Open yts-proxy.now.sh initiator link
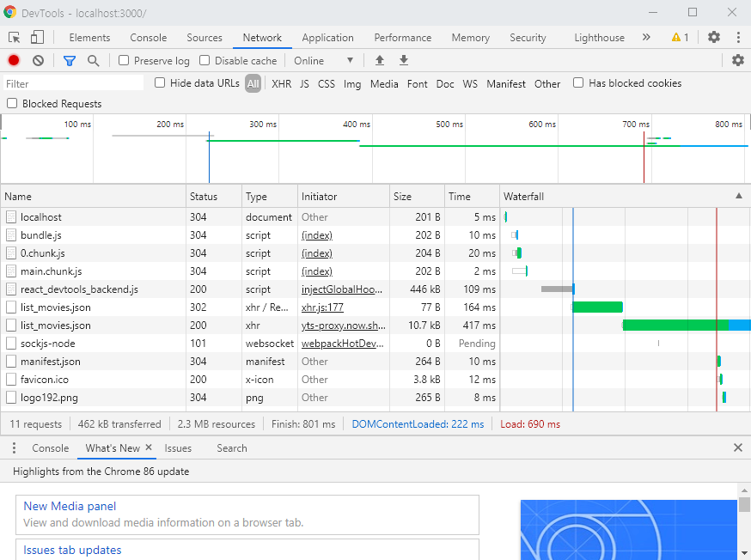The width and height of the screenshot is (751, 560). (344, 326)
